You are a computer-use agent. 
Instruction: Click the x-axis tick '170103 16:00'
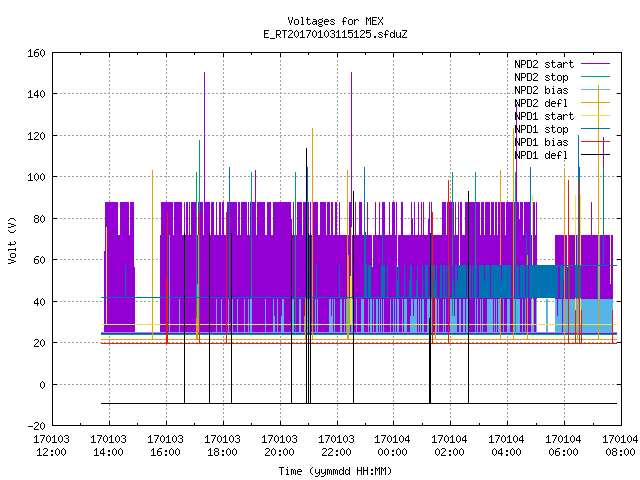coord(165,446)
